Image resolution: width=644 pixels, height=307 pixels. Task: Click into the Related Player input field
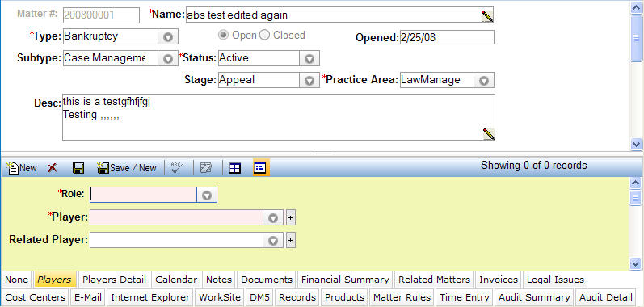(x=177, y=240)
